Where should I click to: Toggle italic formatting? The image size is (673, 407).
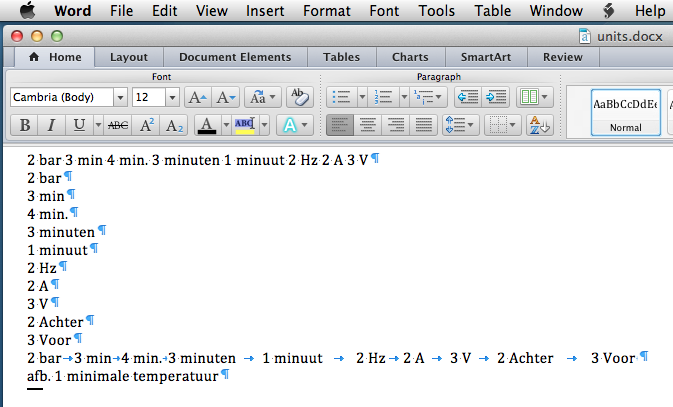coord(50,125)
